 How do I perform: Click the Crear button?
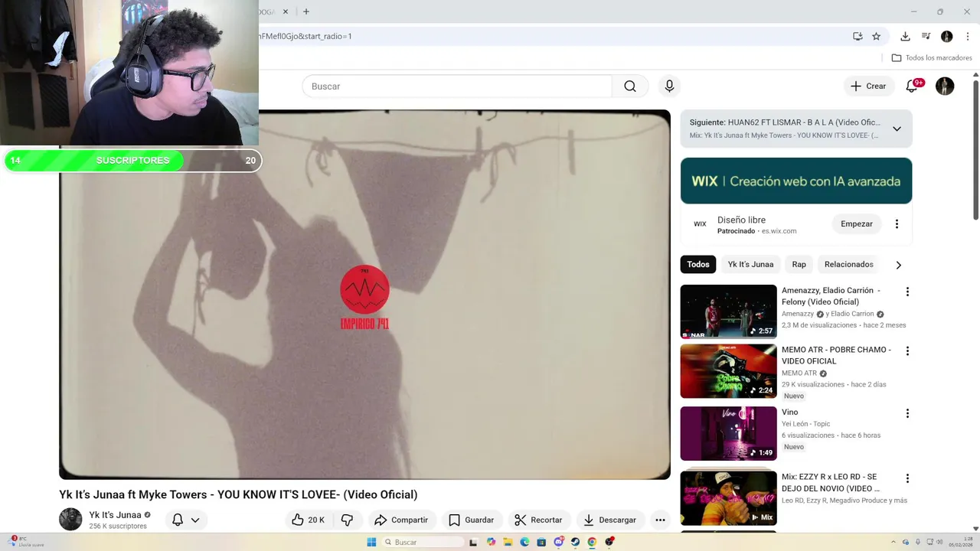(868, 86)
